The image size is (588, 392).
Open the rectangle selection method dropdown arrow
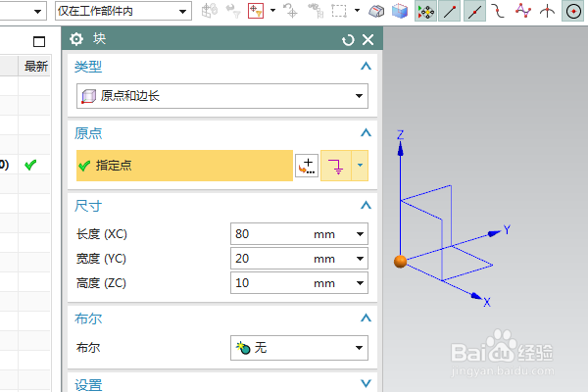pyautogui.click(x=357, y=11)
